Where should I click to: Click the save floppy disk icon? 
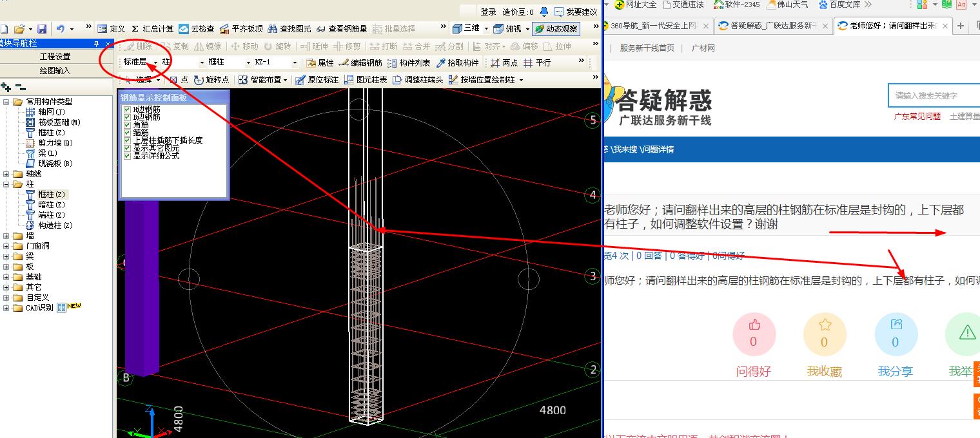pos(42,29)
